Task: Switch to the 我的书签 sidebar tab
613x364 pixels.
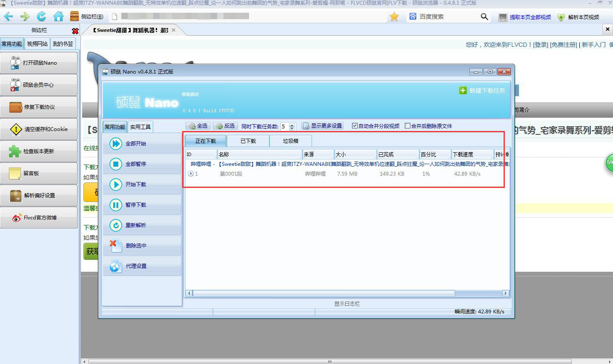Action: point(63,44)
